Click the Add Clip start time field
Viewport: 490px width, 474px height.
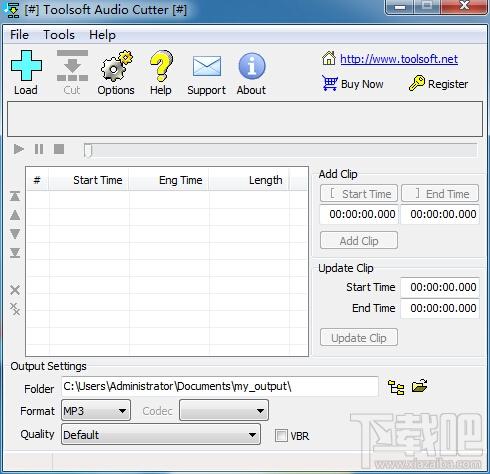pyautogui.click(x=359, y=214)
